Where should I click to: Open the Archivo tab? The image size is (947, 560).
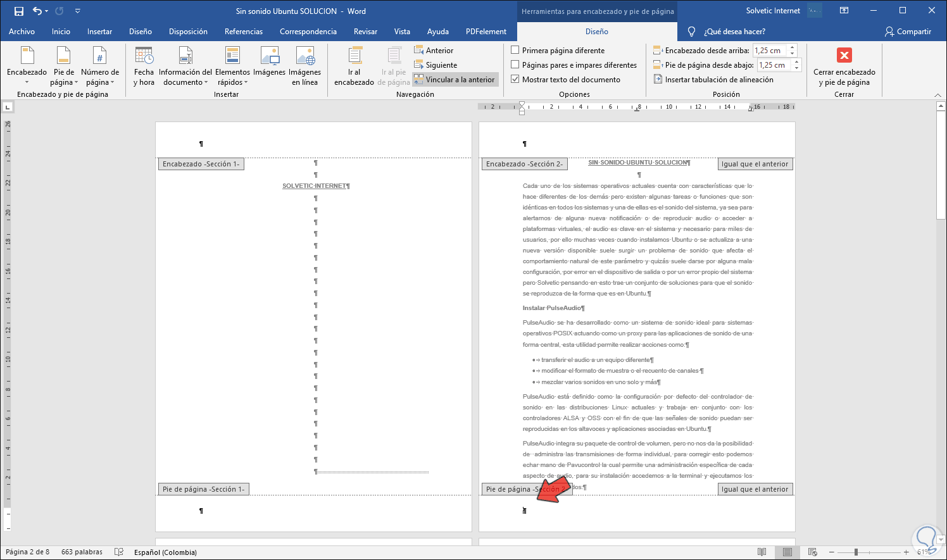22,32
